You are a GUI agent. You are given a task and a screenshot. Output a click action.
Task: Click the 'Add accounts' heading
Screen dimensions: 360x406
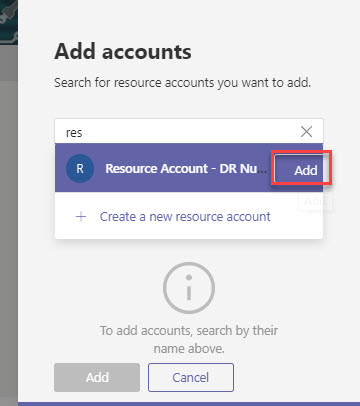tap(123, 52)
